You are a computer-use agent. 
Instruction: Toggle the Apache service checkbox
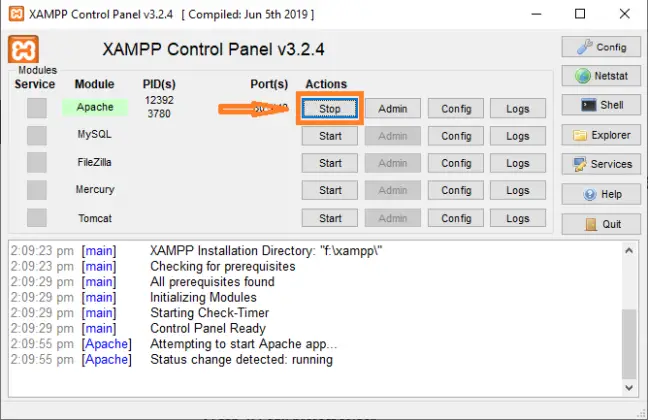(x=37, y=108)
